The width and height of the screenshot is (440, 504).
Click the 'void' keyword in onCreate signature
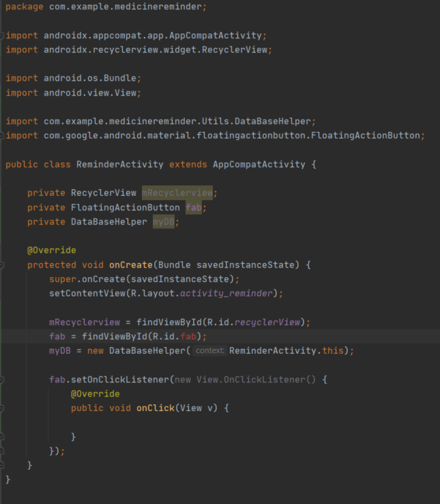click(x=93, y=265)
